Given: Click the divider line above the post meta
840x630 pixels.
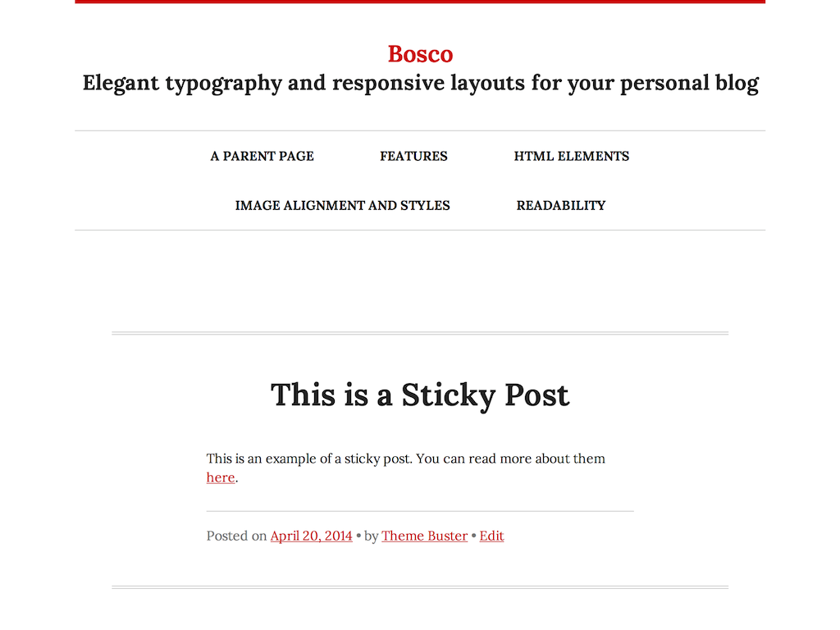Looking at the screenshot, I should pos(420,511).
